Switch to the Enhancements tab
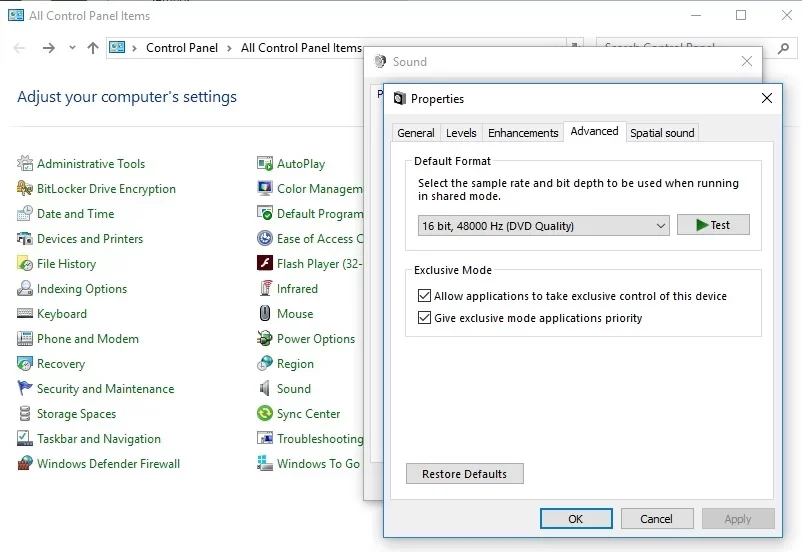Viewport: 802px width, 552px height. coord(523,133)
